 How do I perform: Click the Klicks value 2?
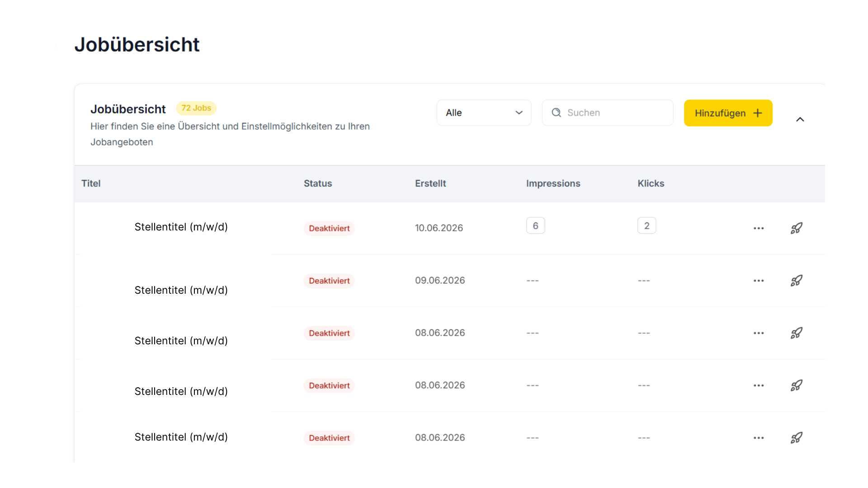pos(647,225)
